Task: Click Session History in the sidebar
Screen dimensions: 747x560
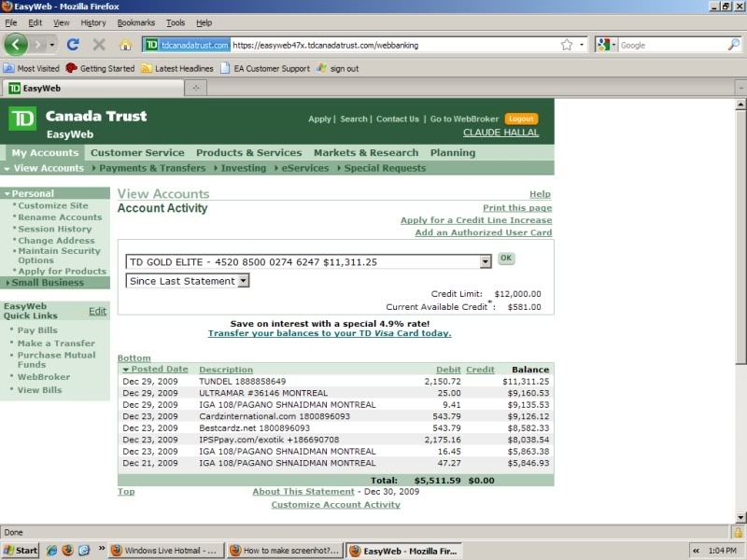Action: 55,229
